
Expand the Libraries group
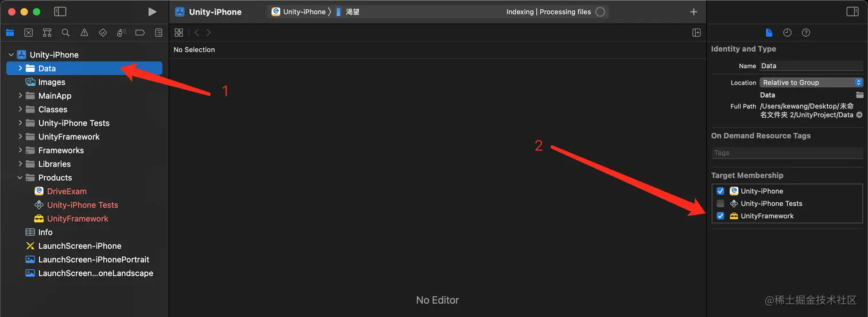pyautogui.click(x=20, y=164)
